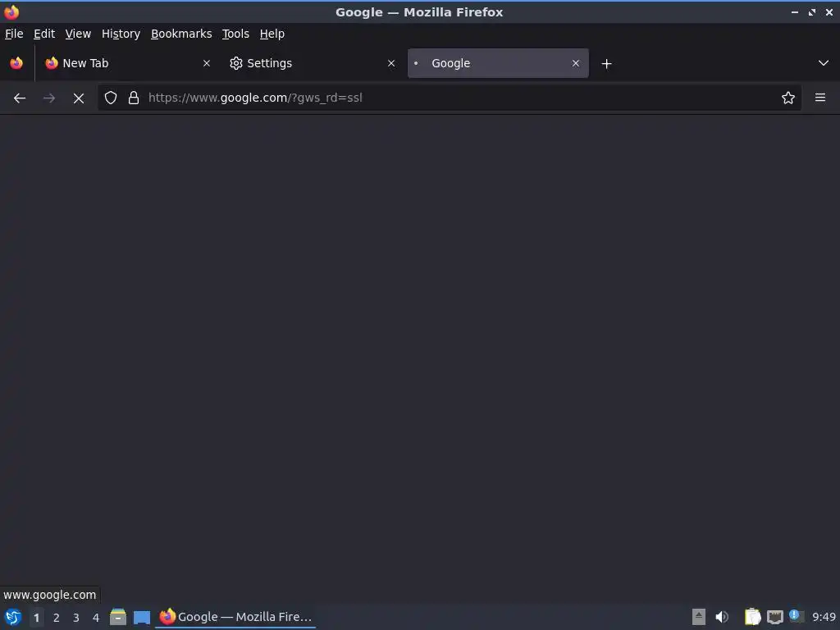Switch to workspace 4
The image size is (840, 630).
96,618
